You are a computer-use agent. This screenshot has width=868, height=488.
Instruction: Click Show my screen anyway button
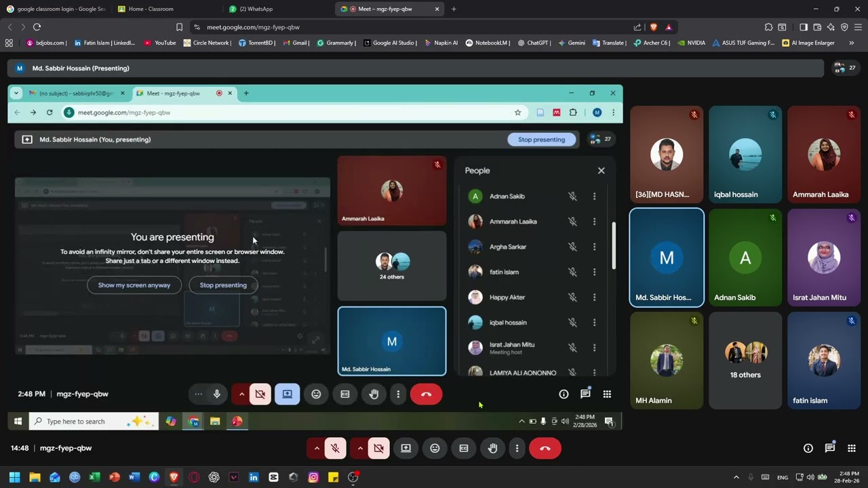(x=134, y=285)
